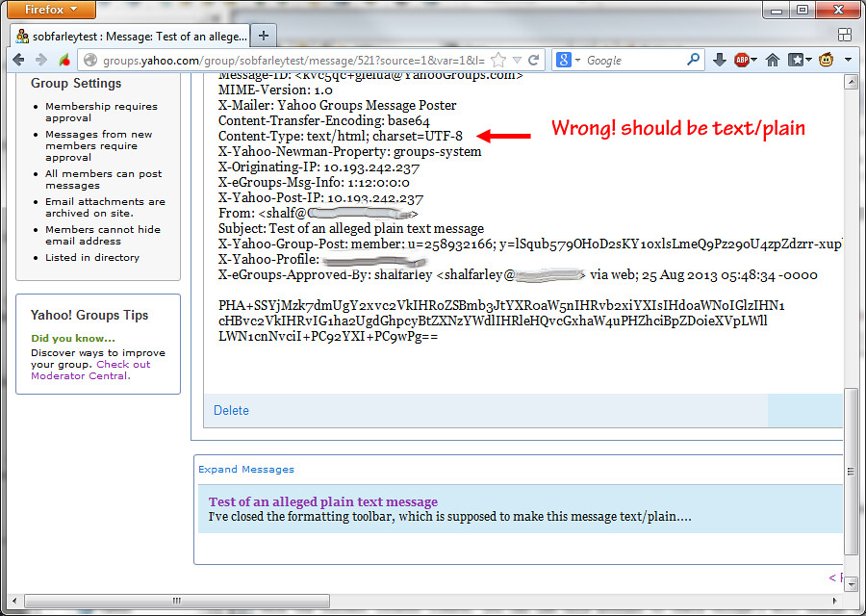Click the Greasemonkey monkey icon
The width and height of the screenshot is (866, 616).
[826, 60]
